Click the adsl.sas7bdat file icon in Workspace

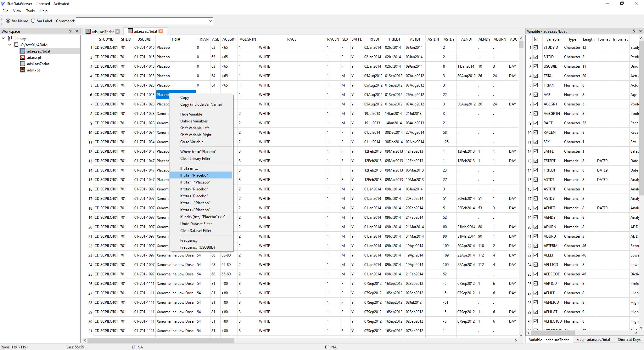(23, 64)
